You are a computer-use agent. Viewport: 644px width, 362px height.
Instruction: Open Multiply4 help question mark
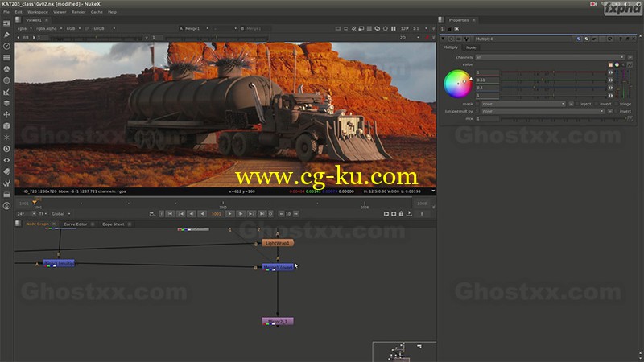[x=620, y=39]
